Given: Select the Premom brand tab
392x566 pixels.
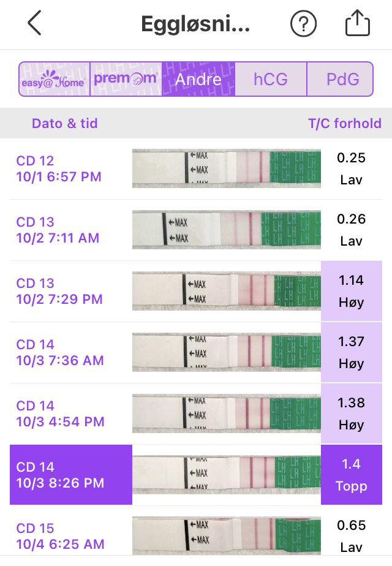Looking at the screenshot, I should click(x=126, y=79).
